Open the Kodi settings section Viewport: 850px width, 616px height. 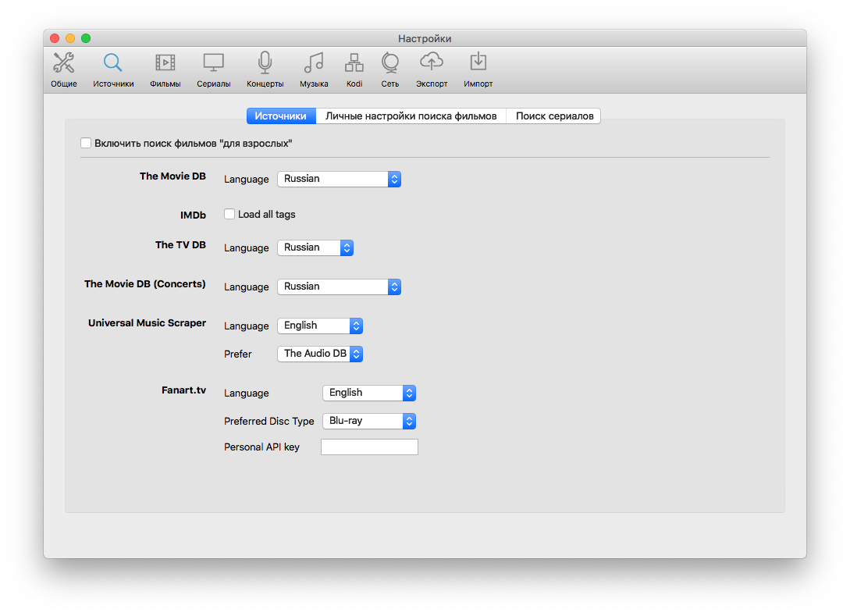354,69
